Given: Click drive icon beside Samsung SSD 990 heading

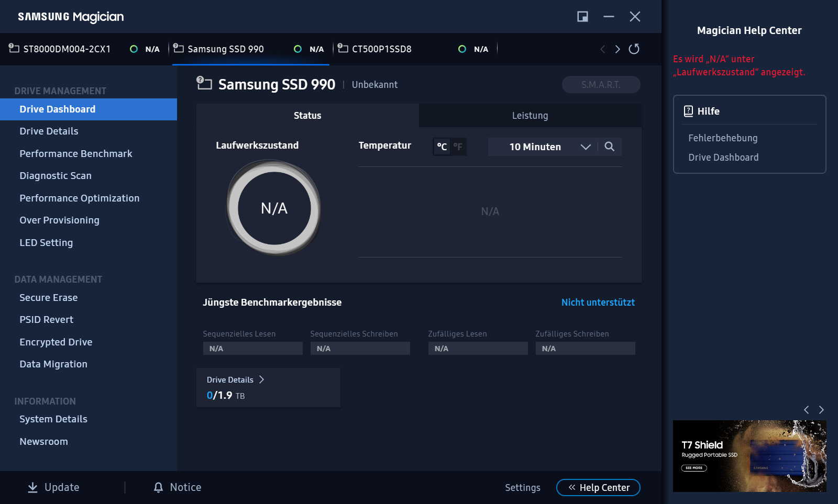Looking at the screenshot, I should tap(204, 83).
